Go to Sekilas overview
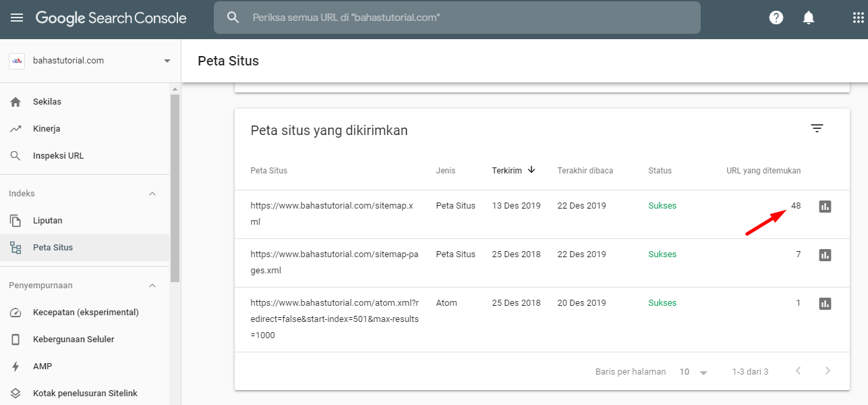 pos(85,102)
